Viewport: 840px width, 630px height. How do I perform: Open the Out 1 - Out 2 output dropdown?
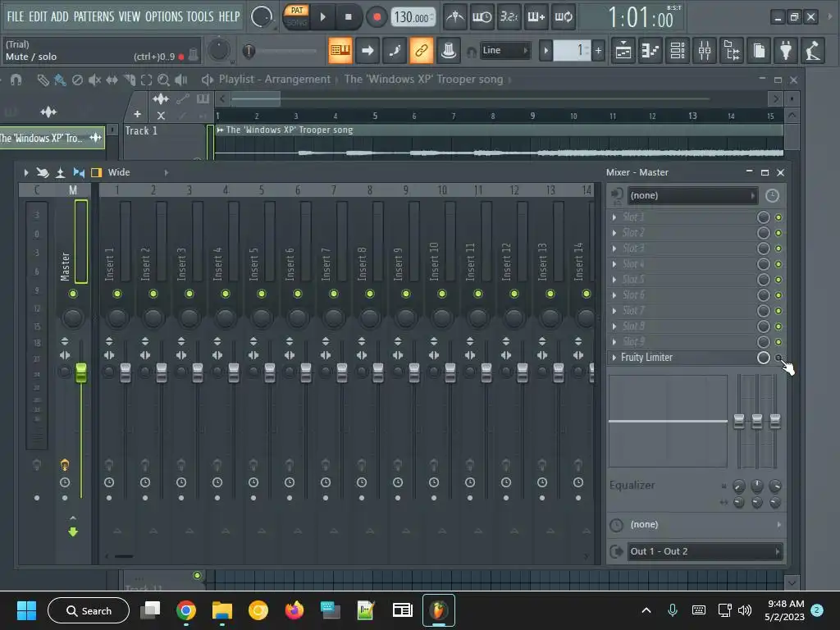pos(704,551)
